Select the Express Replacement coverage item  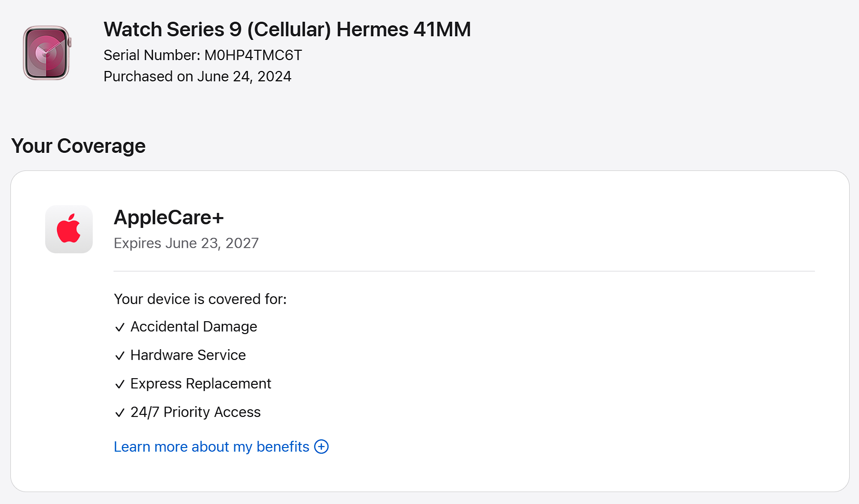201,384
